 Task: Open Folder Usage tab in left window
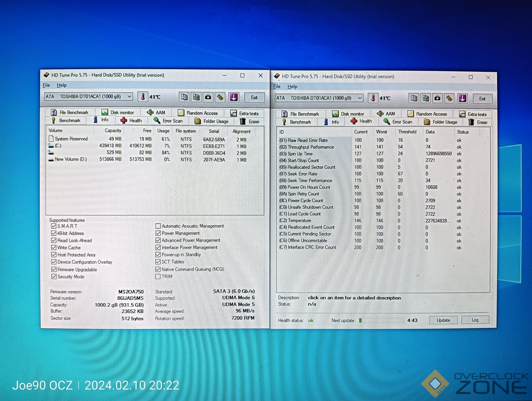(x=212, y=121)
